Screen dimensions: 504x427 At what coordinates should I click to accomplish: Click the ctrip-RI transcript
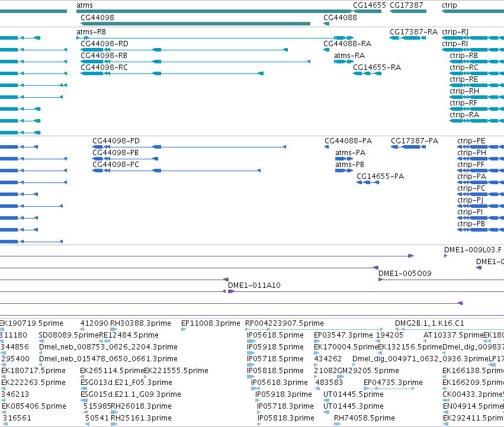(x=473, y=50)
